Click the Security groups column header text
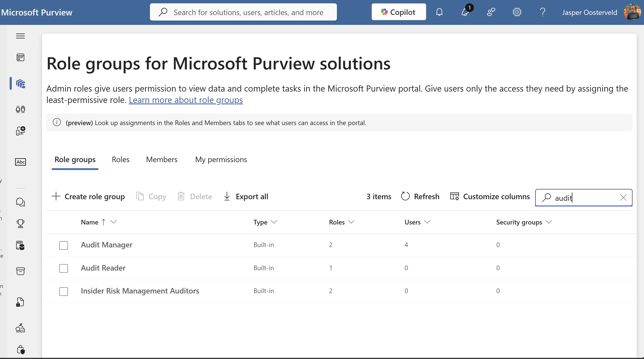The image size is (644, 359). pyautogui.click(x=519, y=222)
